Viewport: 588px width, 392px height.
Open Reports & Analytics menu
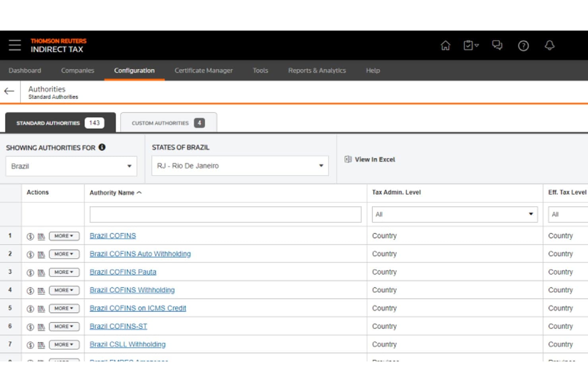(317, 70)
